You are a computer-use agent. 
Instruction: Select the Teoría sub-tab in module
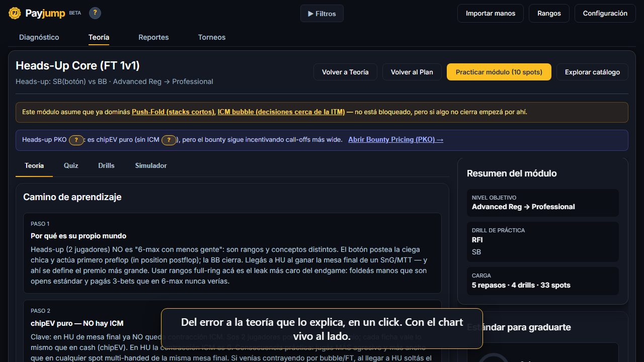tap(34, 166)
